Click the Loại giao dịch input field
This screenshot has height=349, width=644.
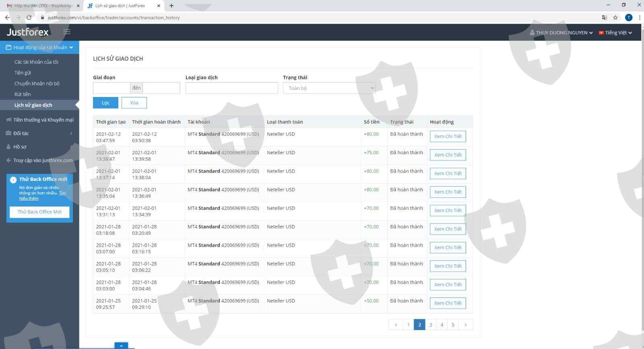pyautogui.click(x=231, y=88)
